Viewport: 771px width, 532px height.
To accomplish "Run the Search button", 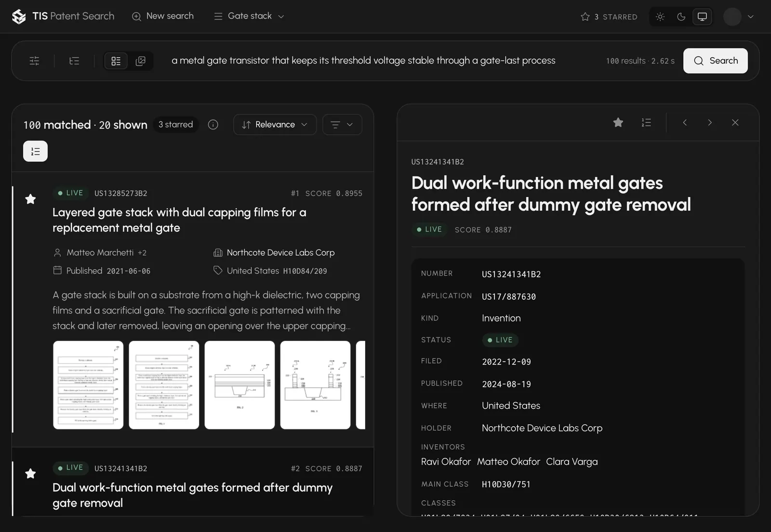I will (x=715, y=61).
